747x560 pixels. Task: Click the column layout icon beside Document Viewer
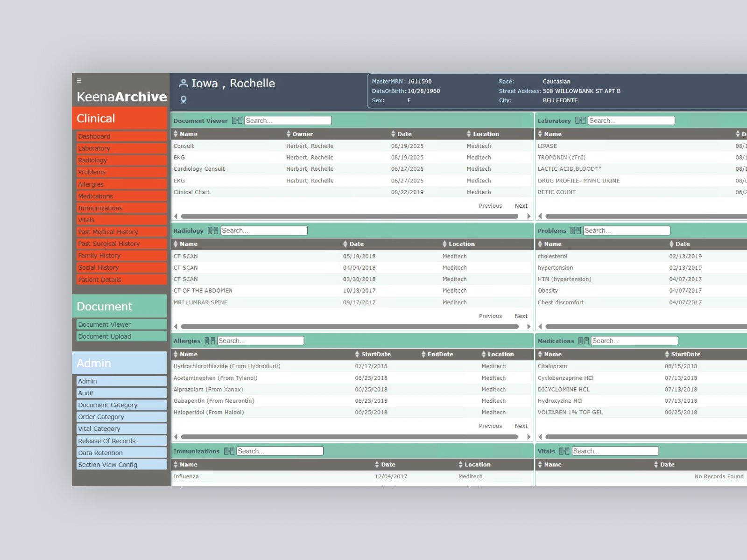coord(237,120)
